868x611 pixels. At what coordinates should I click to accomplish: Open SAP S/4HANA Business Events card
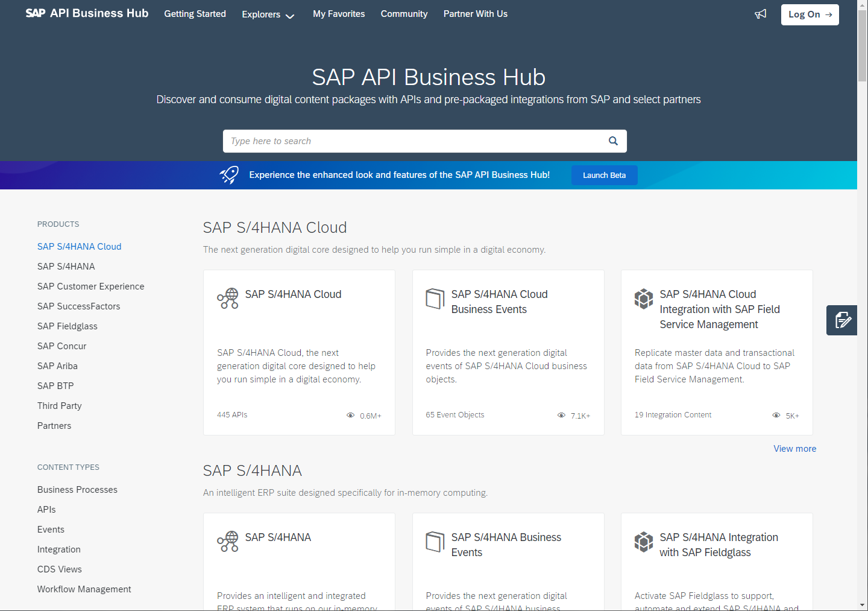coord(506,545)
